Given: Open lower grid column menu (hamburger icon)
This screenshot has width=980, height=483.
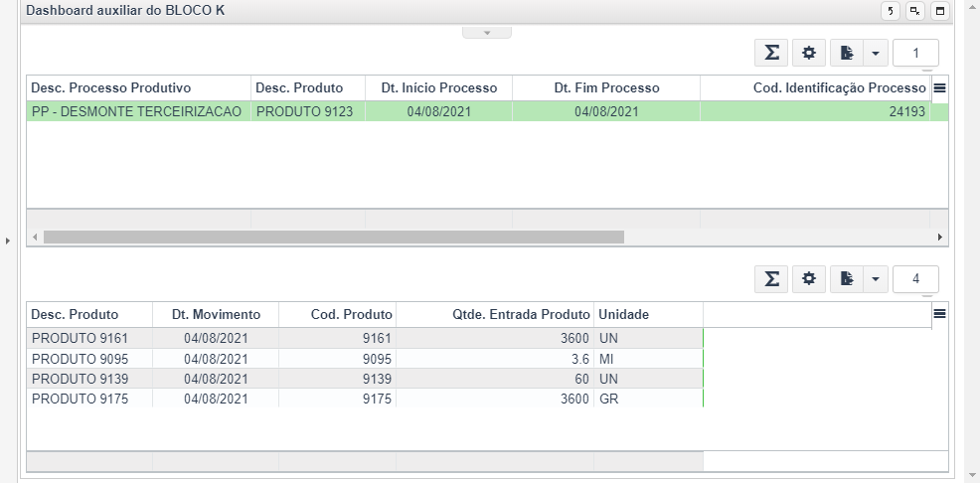Looking at the screenshot, I should (938, 314).
